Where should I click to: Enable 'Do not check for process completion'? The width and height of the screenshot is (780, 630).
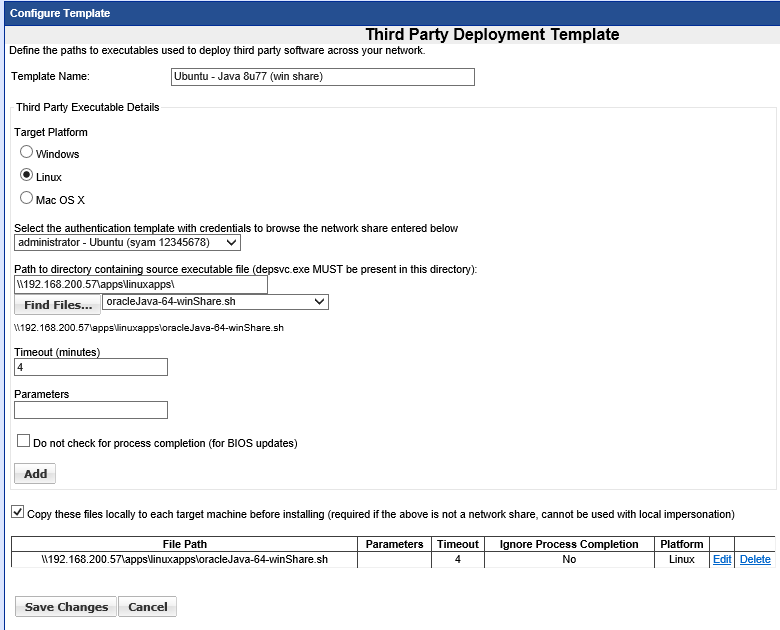pos(24,441)
